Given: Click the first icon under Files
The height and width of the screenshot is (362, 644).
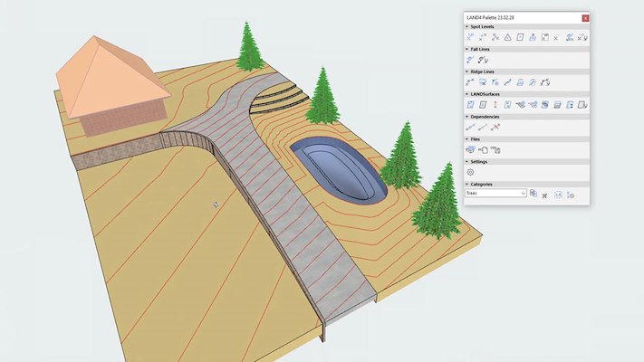Looking at the screenshot, I should pos(471,149).
